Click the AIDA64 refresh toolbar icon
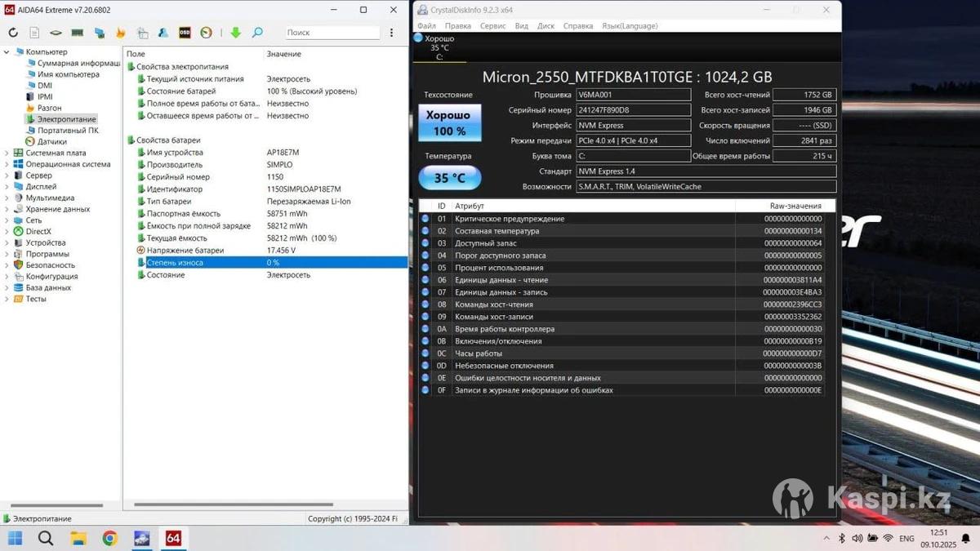980x551 pixels. tap(13, 33)
